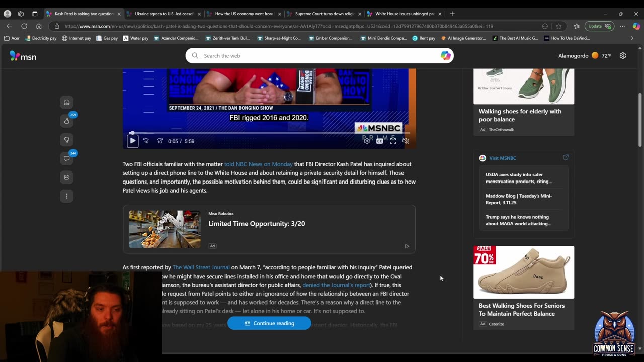
Task: Click the MSN logo
Action: pos(23,56)
